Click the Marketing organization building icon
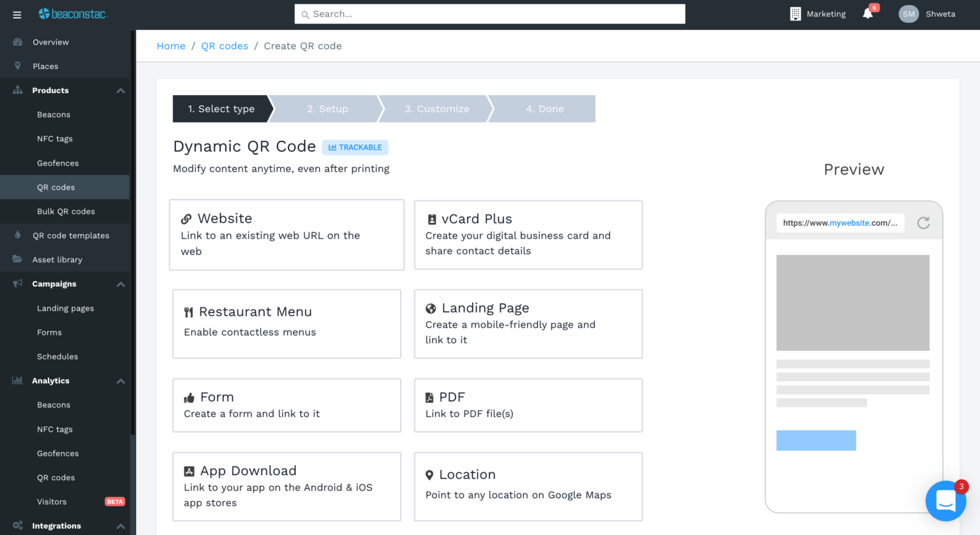 [x=795, y=14]
